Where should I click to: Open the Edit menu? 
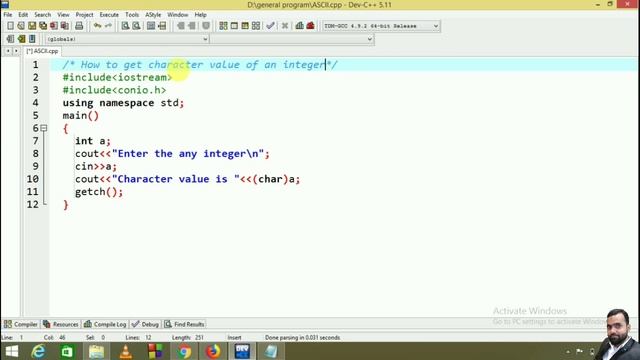click(23, 15)
